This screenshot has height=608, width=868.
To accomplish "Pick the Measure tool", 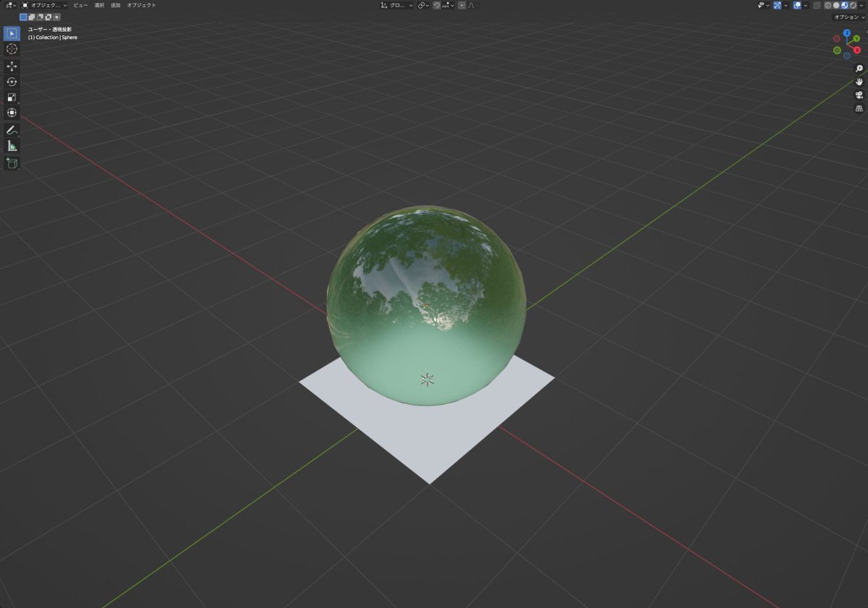I will click(12, 146).
